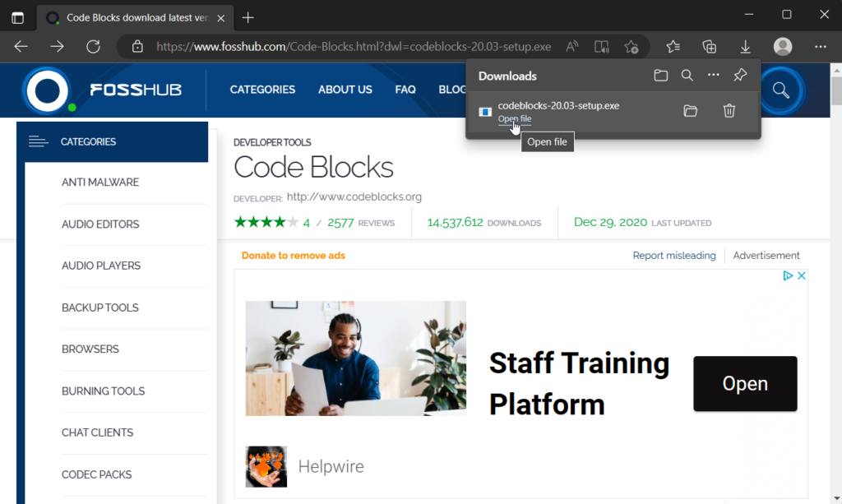842x504 pixels.
Task: Click the FOSSHUB wordmark text
Action: point(136,90)
